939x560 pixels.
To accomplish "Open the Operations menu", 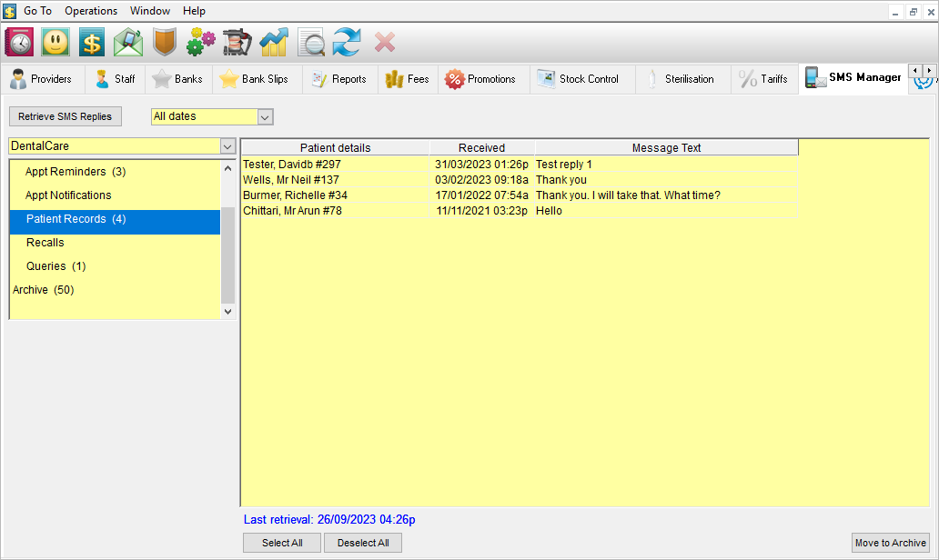I will (x=91, y=11).
